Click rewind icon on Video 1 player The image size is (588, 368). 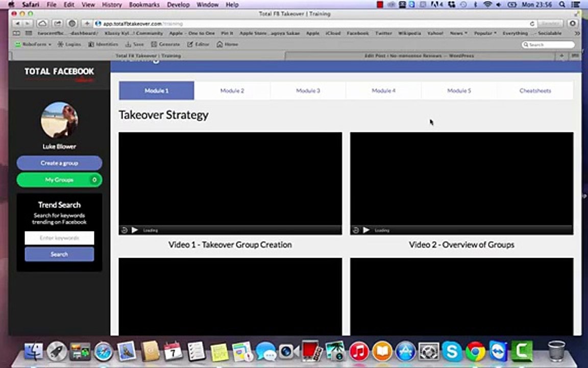tap(124, 230)
